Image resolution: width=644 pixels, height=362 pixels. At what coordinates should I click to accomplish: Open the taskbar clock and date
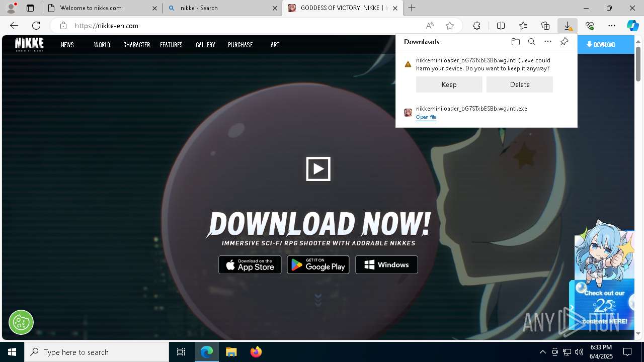[x=601, y=352]
